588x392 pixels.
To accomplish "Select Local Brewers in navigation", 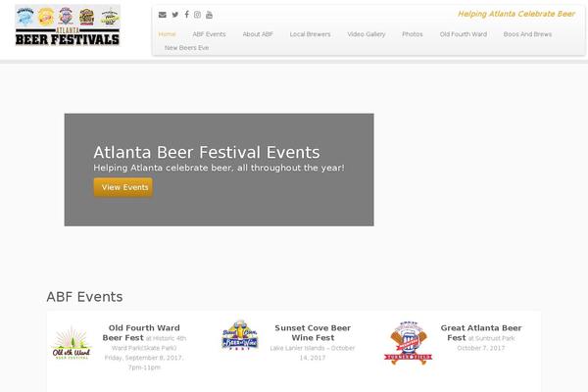I will [310, 34].
